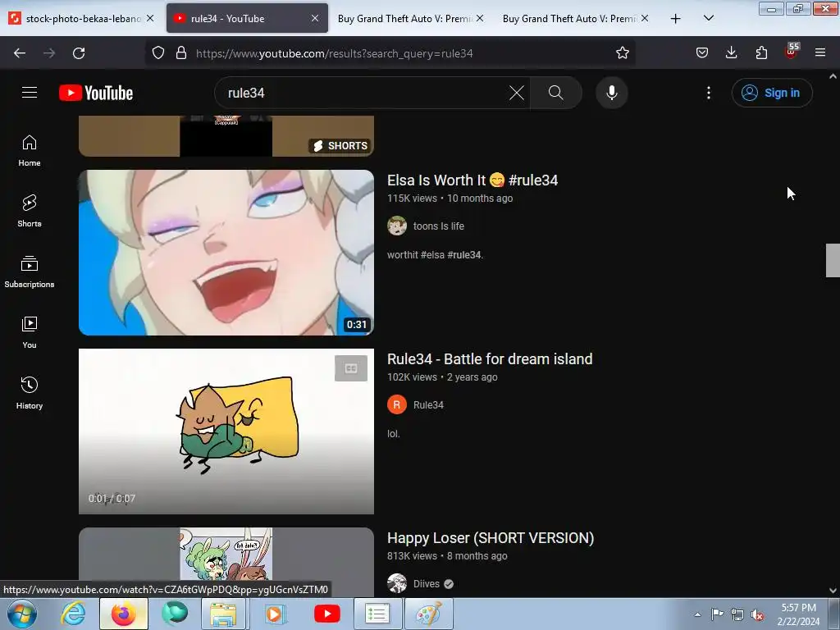Open the YouTube taskbar shortcut

point(326,614)
